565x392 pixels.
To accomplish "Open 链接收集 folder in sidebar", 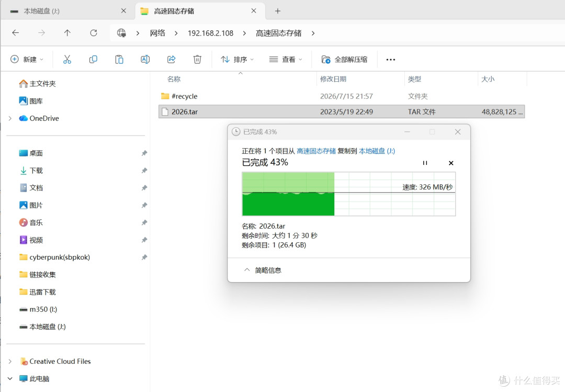I will point(38,275).
